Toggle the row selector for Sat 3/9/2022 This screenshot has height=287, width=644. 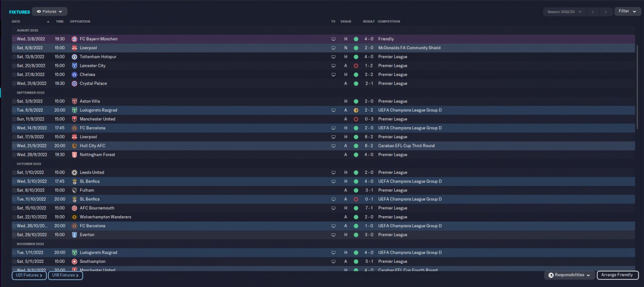click(x=14, y=102)
